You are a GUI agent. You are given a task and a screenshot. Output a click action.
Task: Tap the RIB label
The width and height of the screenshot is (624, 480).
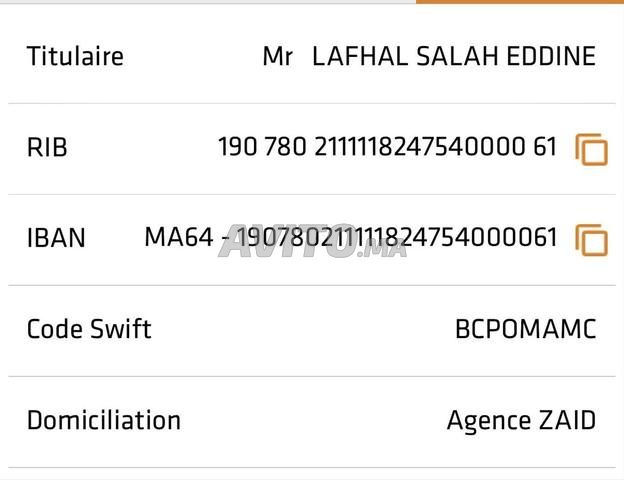[x=47, y=147]
